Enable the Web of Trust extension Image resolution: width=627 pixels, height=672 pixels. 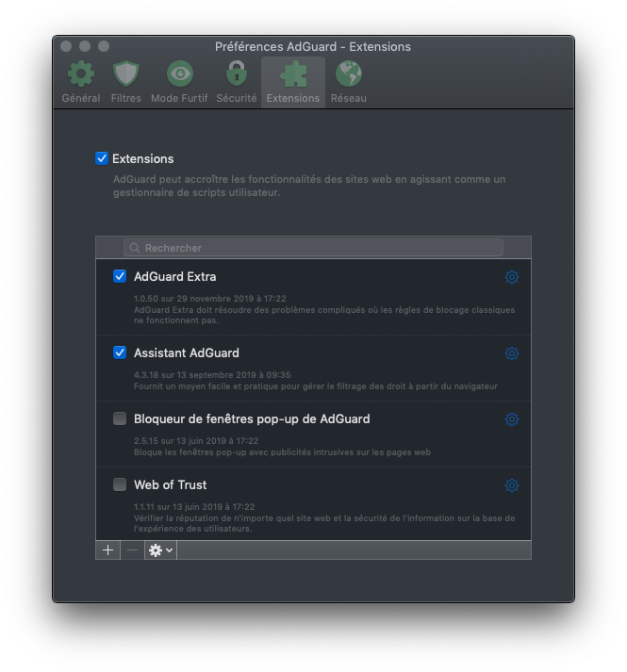[120, 484]
